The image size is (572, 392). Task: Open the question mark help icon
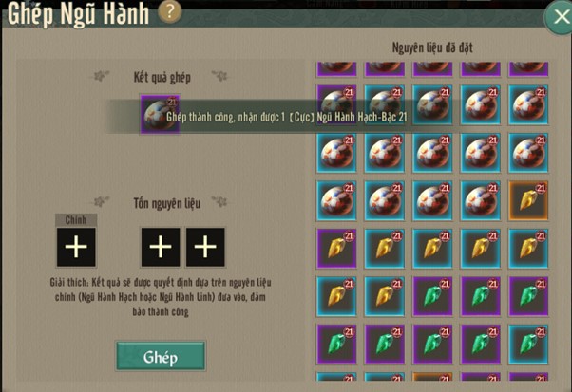click(170, 11)
